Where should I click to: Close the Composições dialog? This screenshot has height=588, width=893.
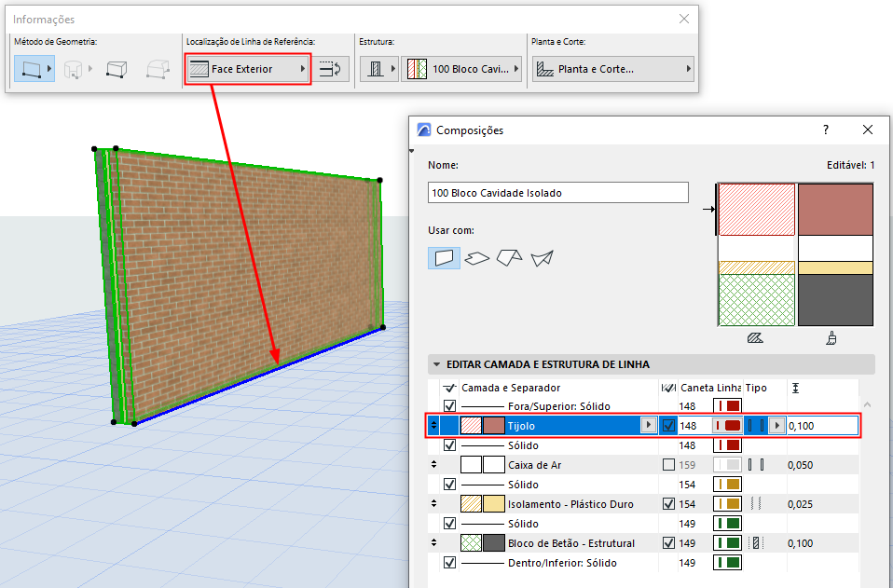tap(868, 130)
